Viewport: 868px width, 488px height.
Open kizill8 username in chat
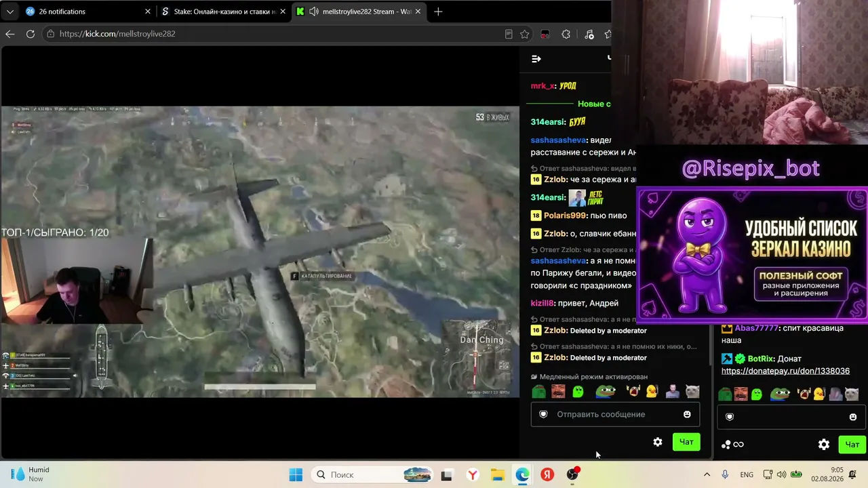tap(542, 304)
